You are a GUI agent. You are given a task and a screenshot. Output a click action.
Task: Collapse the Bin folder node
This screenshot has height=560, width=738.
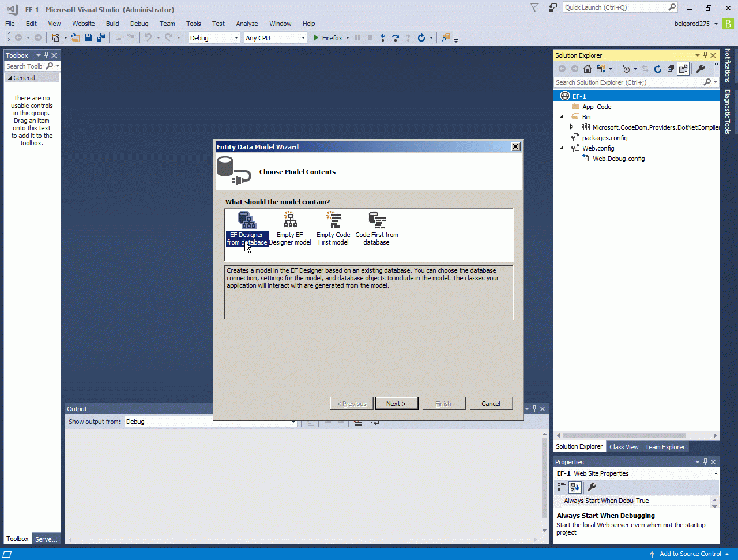[x=562, y=117]
